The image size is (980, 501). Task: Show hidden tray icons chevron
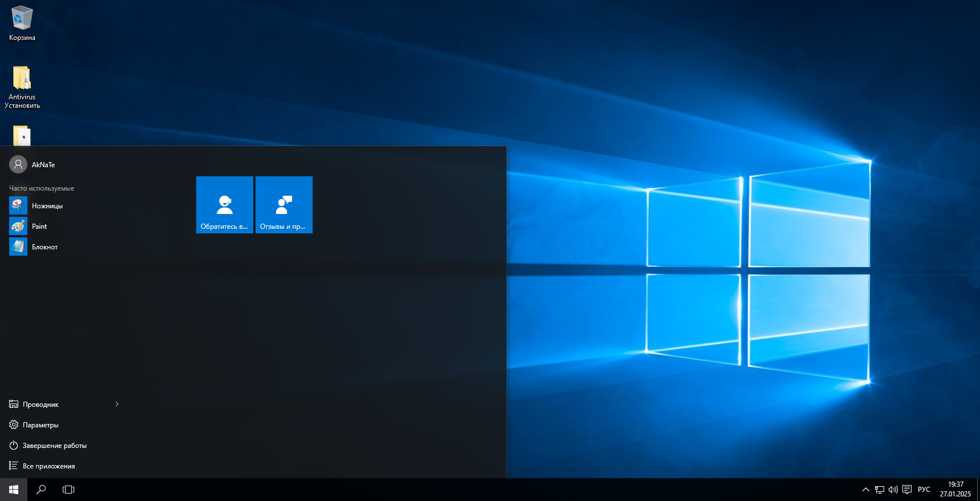point(866,490)
